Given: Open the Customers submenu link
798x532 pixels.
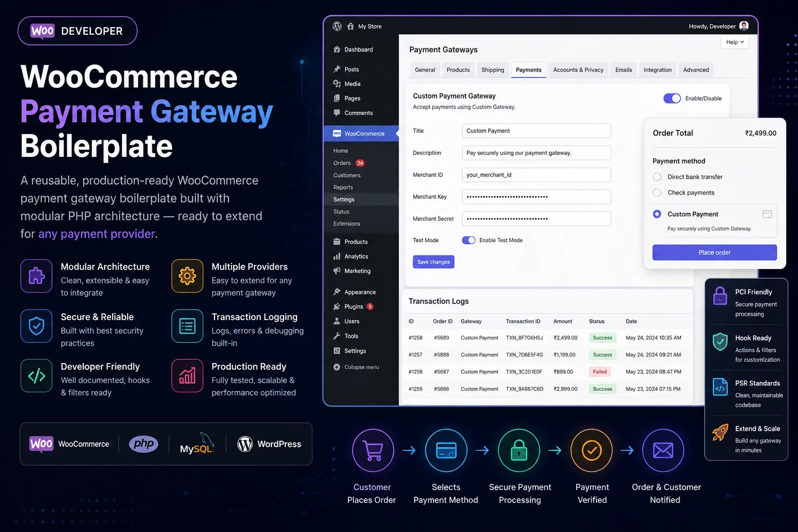Looking at the screenshot, I should coord(347,175).
